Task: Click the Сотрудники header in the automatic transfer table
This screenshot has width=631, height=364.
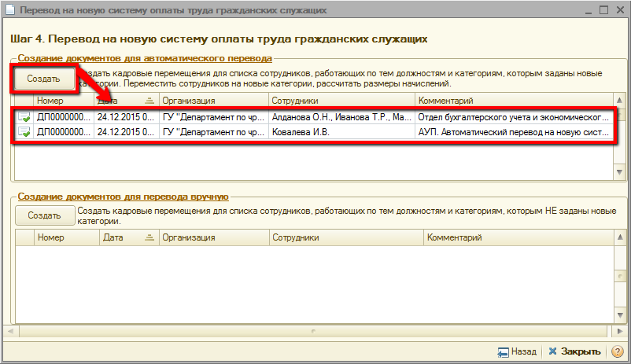Action: pyautogui.click(x=341, y=101)
